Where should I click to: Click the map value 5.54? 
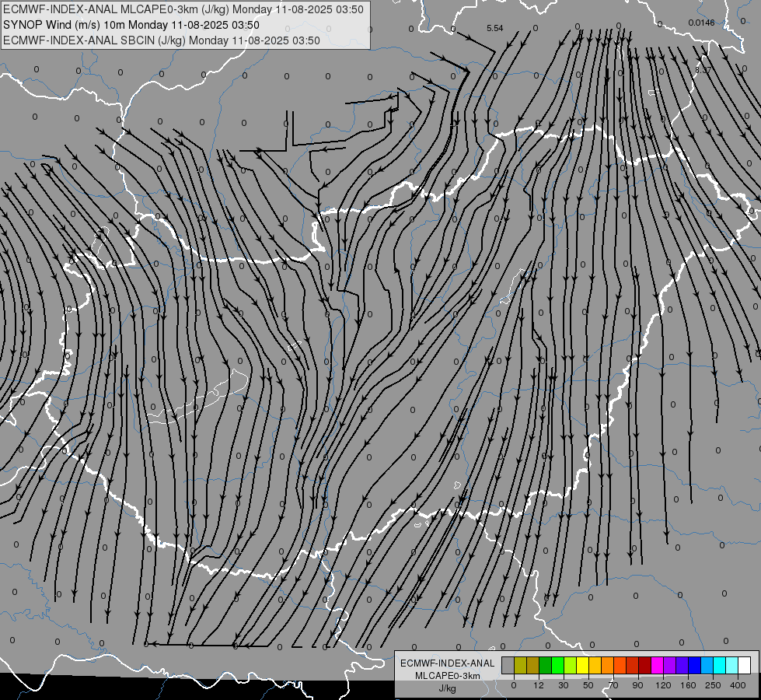(495, 28)
